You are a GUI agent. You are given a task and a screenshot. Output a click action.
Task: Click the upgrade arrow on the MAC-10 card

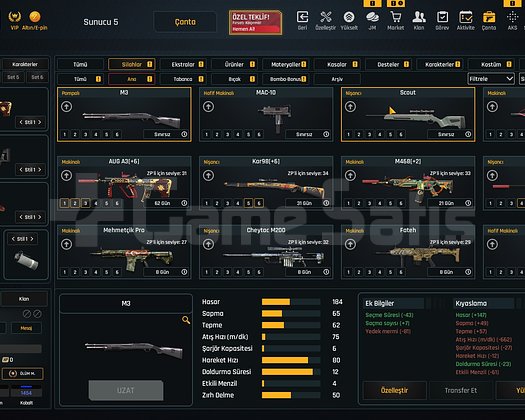point(208,107)
